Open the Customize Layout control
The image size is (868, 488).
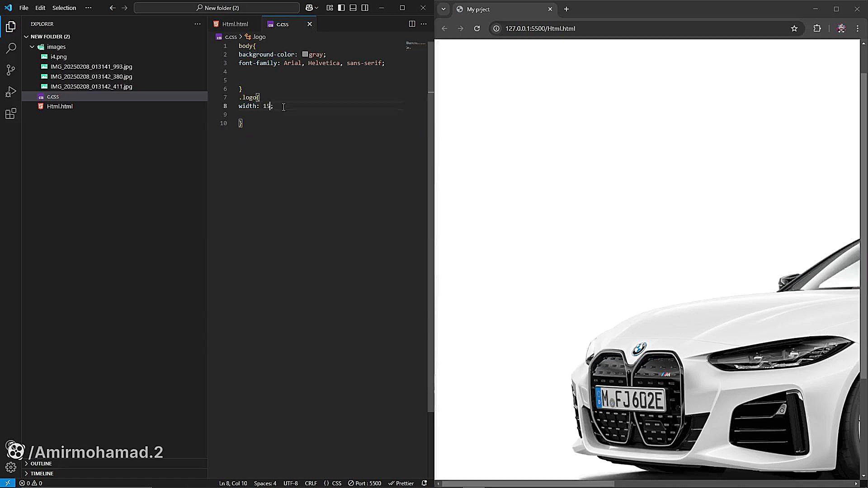[330, 8]
